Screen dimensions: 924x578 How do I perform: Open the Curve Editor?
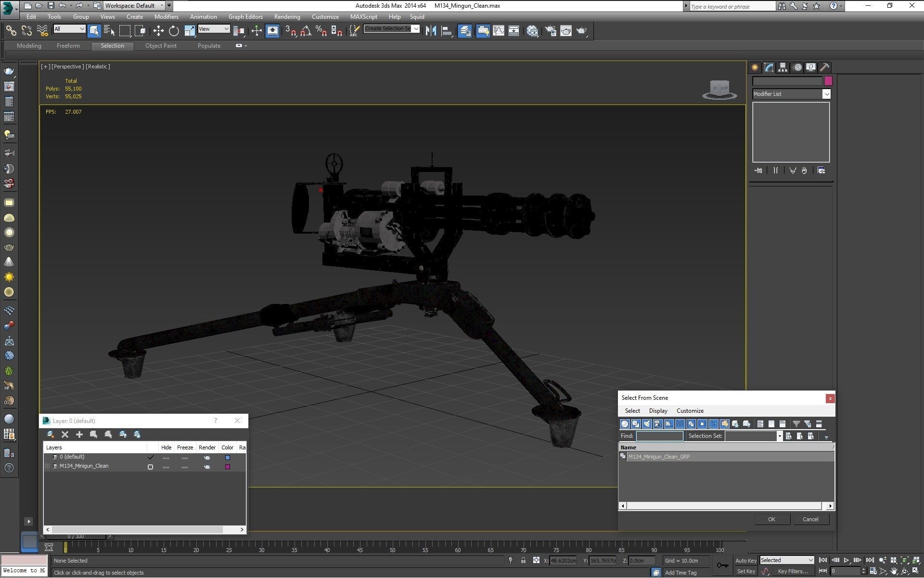(x=499, y=31)
